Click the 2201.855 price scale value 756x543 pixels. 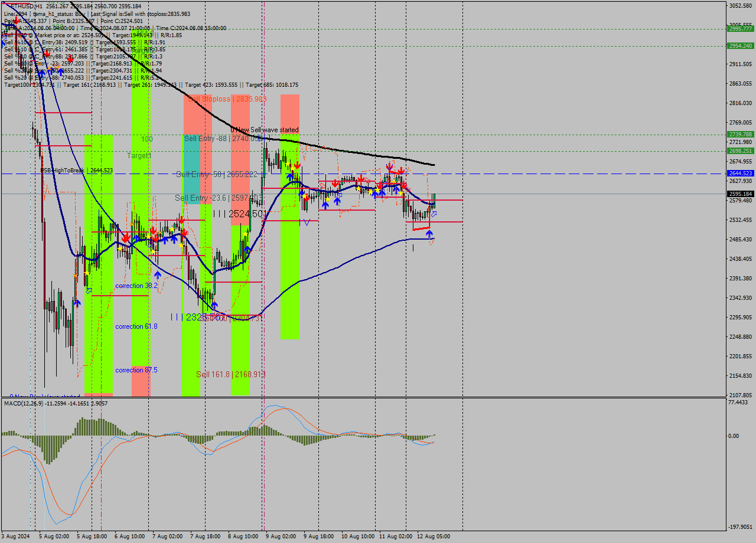click(741, 356)
